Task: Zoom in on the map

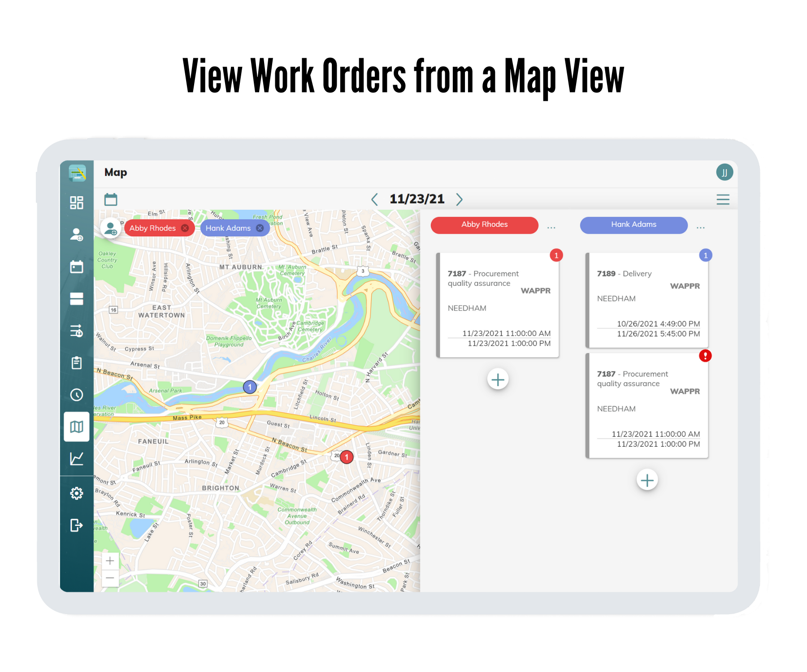Action: [110, 561]
